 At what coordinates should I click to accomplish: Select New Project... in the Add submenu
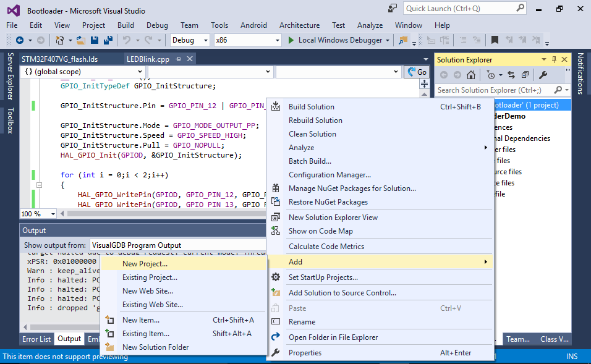[184, 264]
